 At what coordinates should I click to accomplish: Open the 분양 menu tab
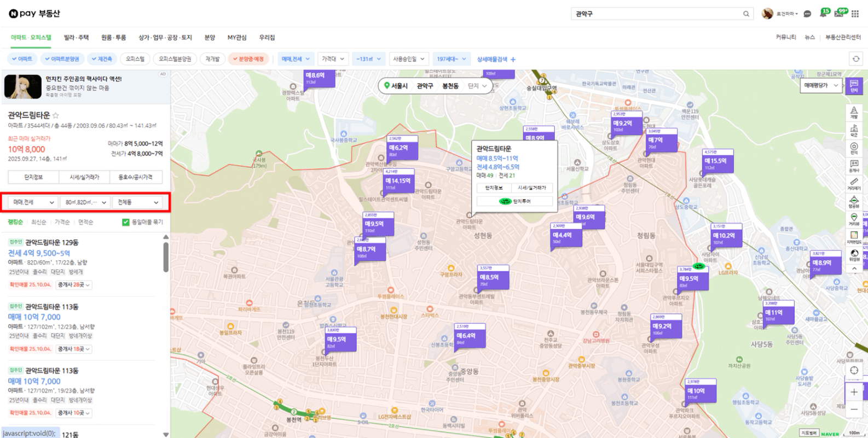coord(210,38)
